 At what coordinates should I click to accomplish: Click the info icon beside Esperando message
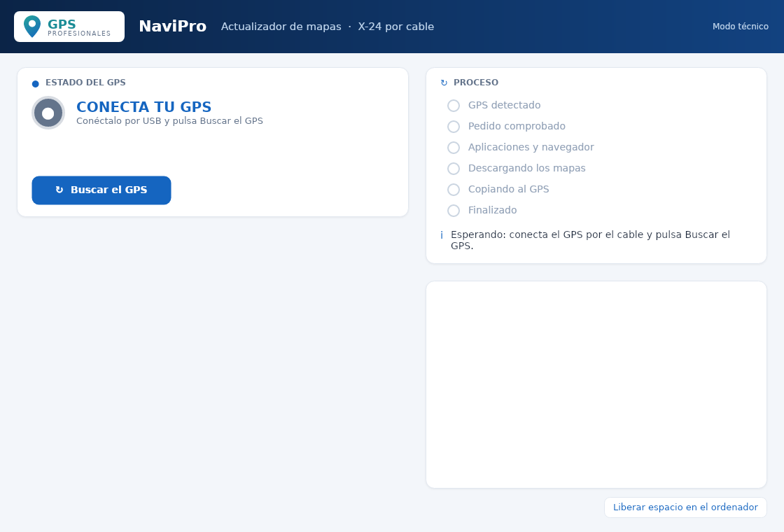pos(442,235)
